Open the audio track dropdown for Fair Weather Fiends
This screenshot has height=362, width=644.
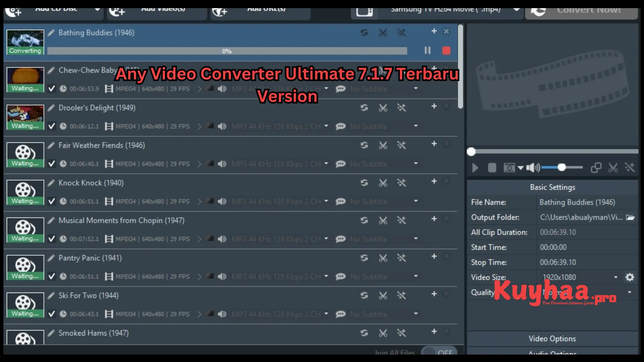[x=326, y=164]
